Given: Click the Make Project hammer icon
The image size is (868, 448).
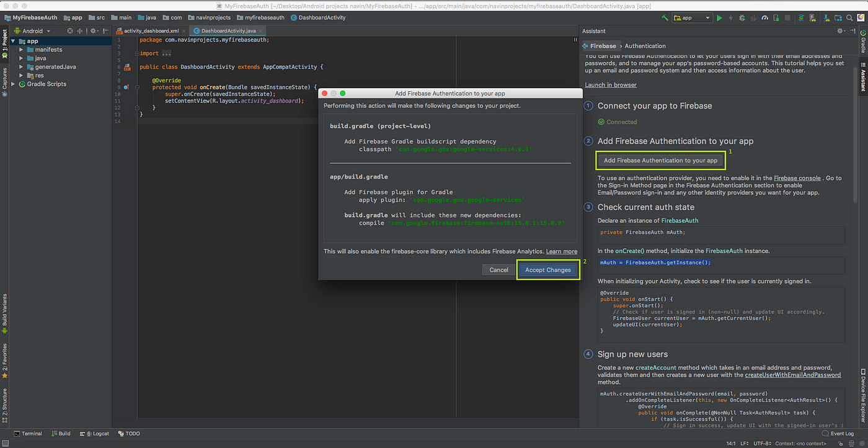Looking at the screenshot, I should coord(665,18).
